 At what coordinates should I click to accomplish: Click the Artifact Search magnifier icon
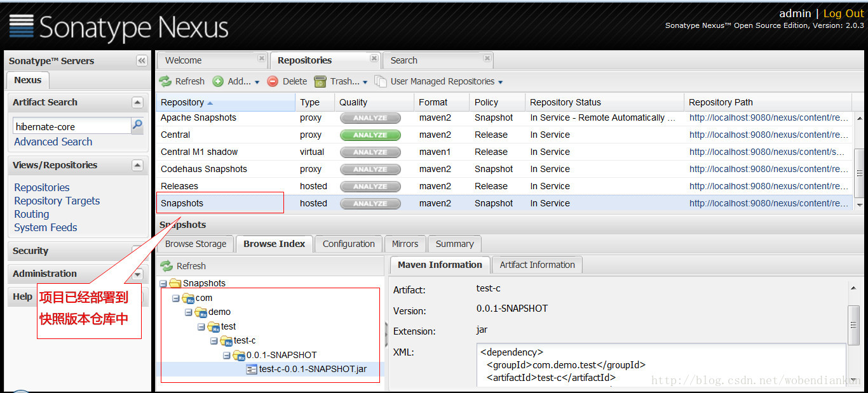(137, 126)
